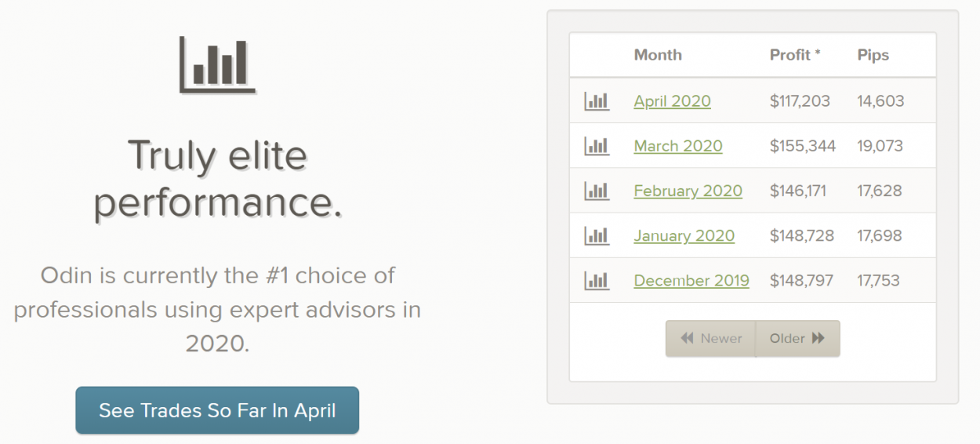Open the January 2020 results link
This screenshot has width=980, height=444.
point(684,235)
